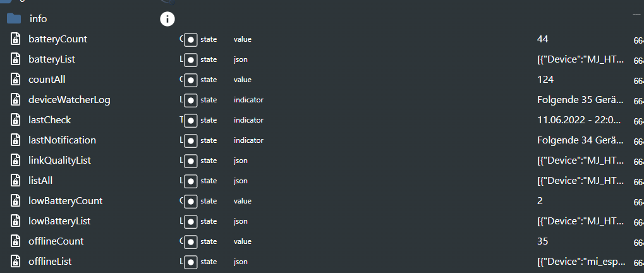Click the state type icon in lowBatteryCount row
This screenshot has width=644, height=273.
191,201
